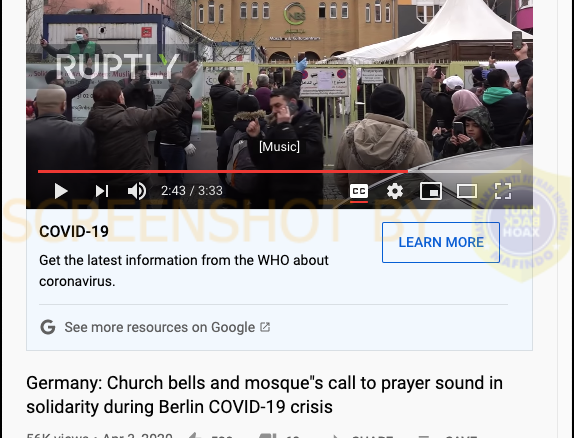Enable theater mode view
This screenshot has height=438, width=574.
467,191
